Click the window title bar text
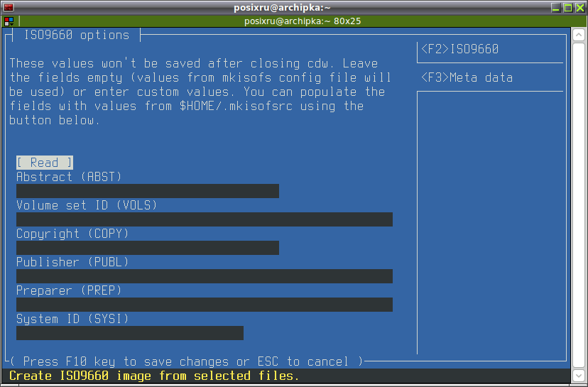This screenshot has width=588, height=387. pos(282,8)
